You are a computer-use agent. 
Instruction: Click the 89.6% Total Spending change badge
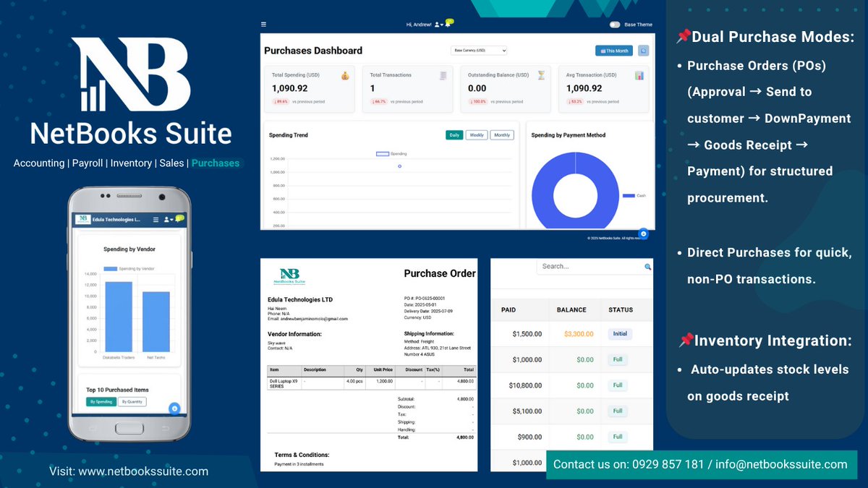tap(281, 102)
